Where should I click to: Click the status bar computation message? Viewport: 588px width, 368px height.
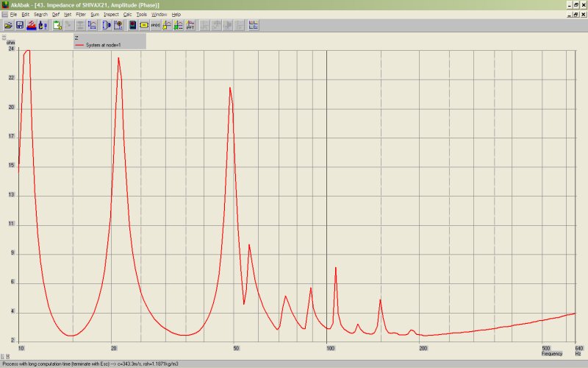click(x=99, y=364)
